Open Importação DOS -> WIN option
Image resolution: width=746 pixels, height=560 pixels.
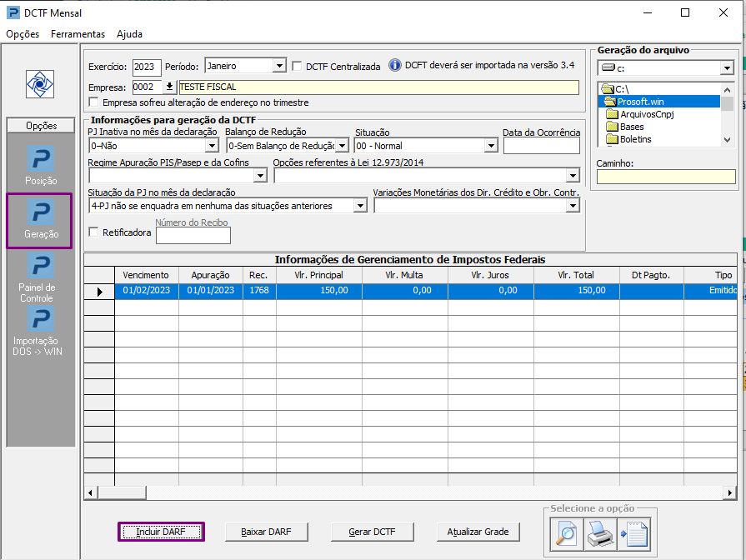[38, 331]
